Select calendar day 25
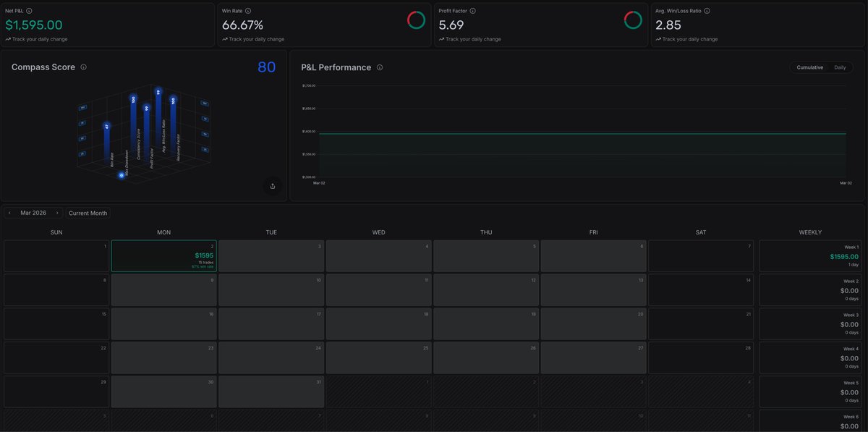This screenshot has height=432, width=868. tap(378, 358)
